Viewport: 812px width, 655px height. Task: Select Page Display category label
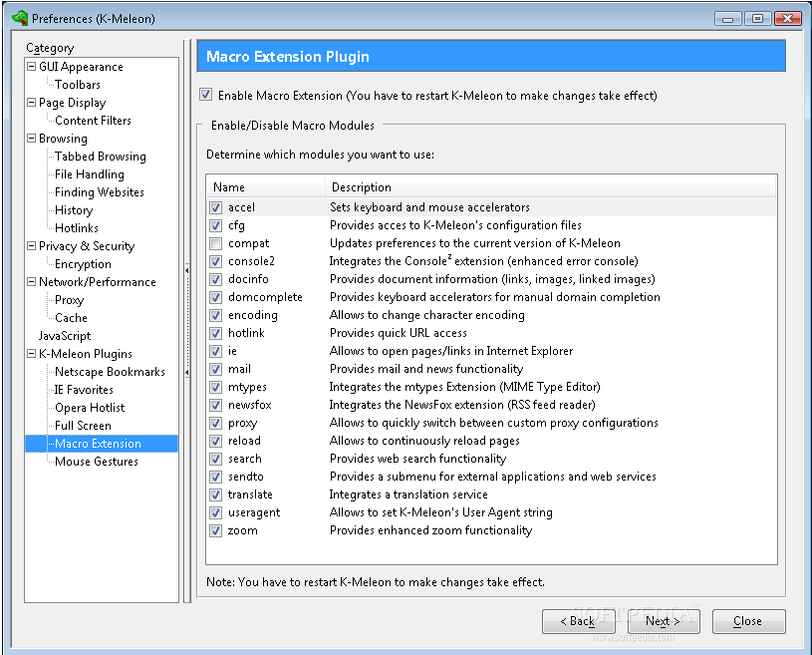73,103
